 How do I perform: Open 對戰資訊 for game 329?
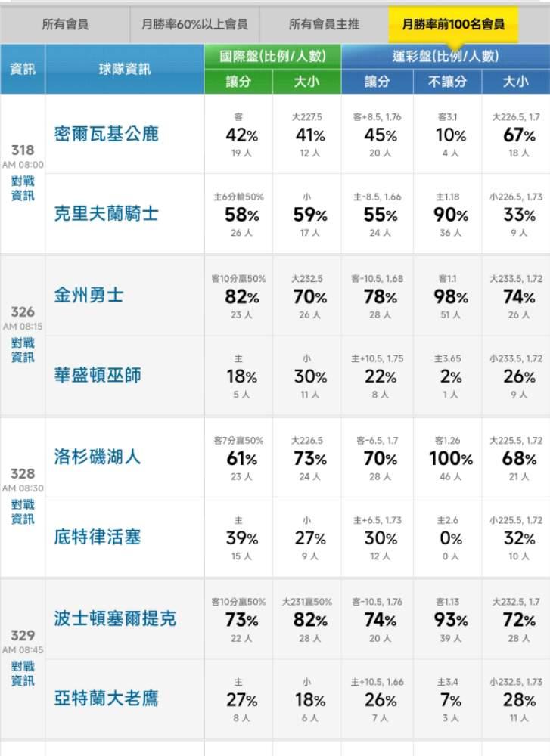(23, 674)
